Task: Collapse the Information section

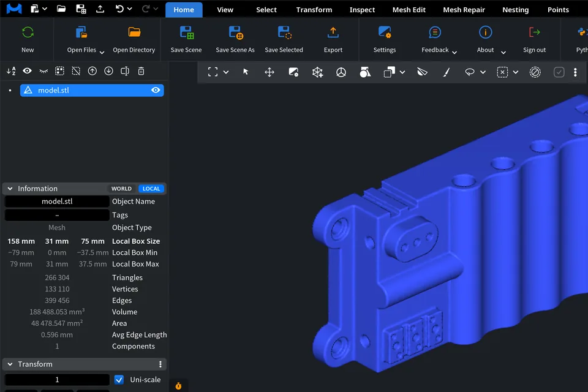Action: point(10,189)
